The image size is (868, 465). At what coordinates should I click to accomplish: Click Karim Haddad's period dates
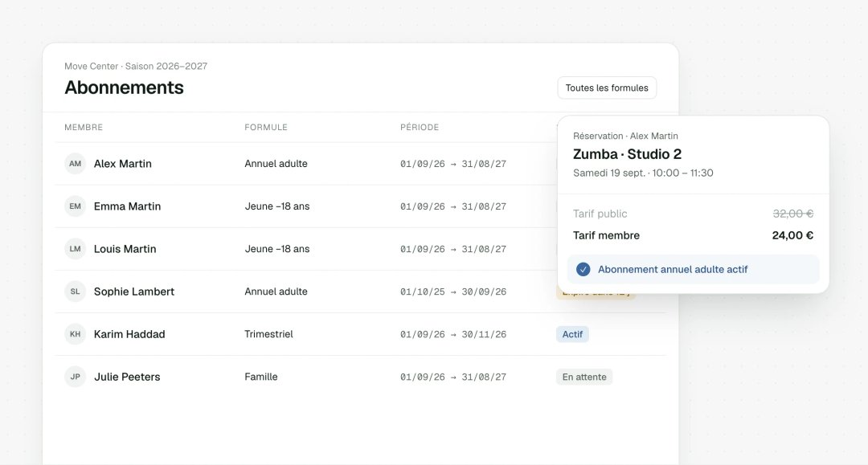tap(453, 334)
